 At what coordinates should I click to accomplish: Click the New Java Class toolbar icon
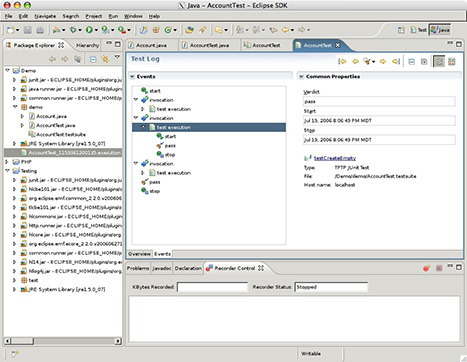coord(168,30)
